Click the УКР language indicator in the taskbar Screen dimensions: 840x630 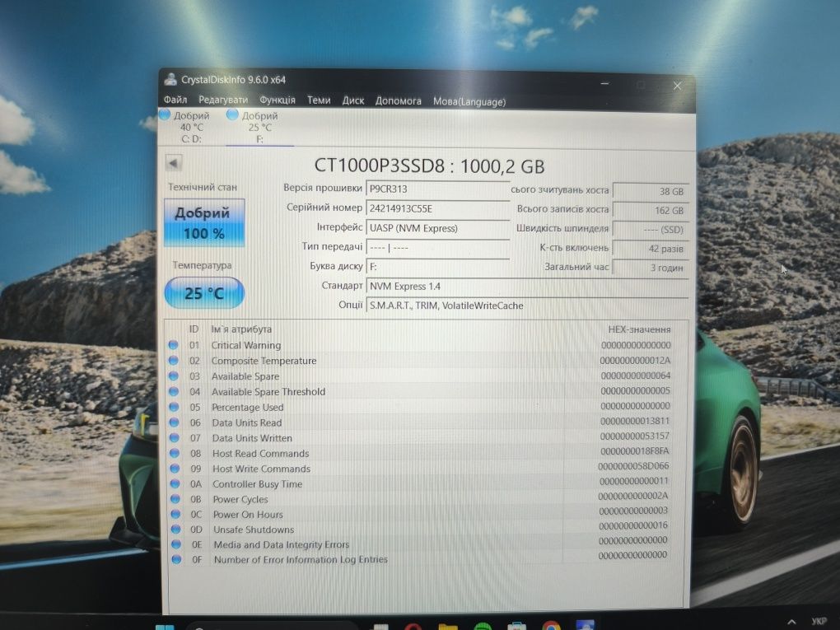click(x=819, y=622)
